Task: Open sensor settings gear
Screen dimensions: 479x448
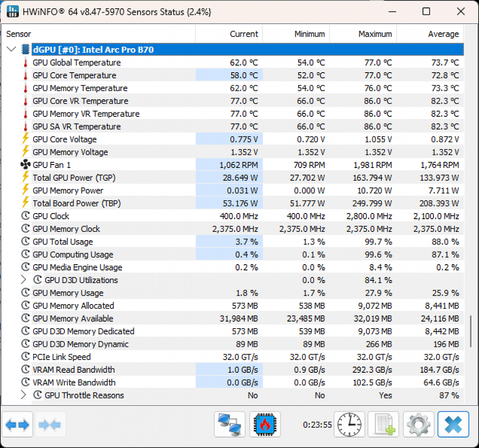Action: click(419, 424)
